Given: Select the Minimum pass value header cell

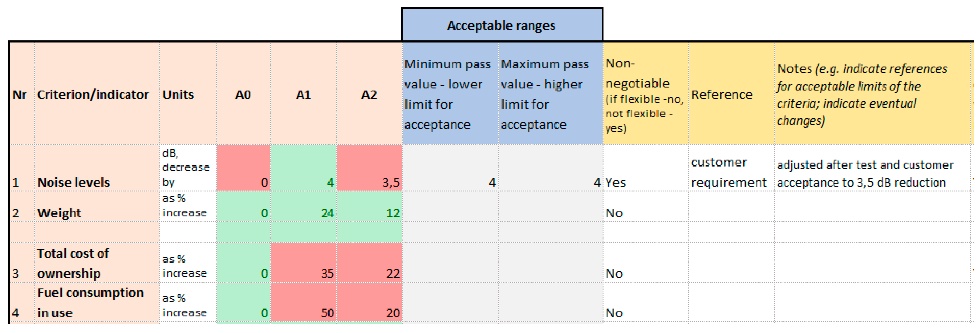Looking at the screenshot, I should pos(450,94).
